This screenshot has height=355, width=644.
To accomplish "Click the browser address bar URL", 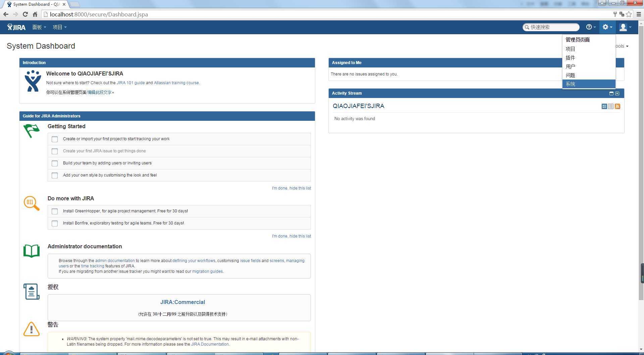I will 99,14.
